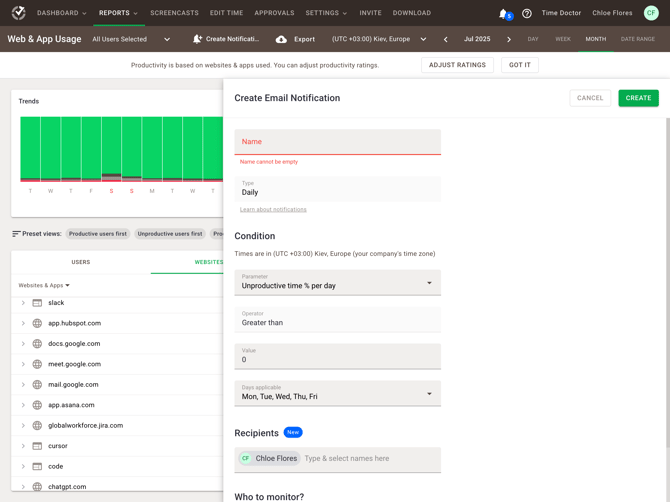Viewport: 670px width, 502px height.
Task: Click the globalworkforce.jira.com globe icon
Action: click(37, 426)
